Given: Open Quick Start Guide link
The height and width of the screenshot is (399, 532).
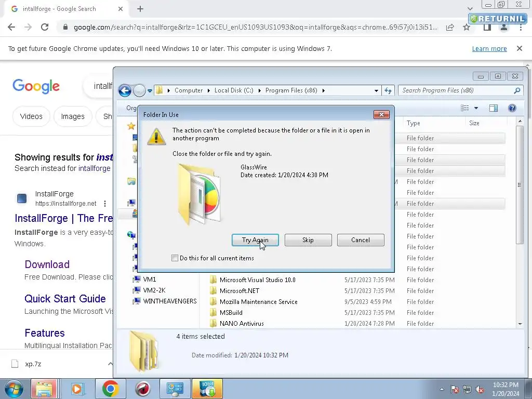Looking at the screenshot, I should click(65, 299).
